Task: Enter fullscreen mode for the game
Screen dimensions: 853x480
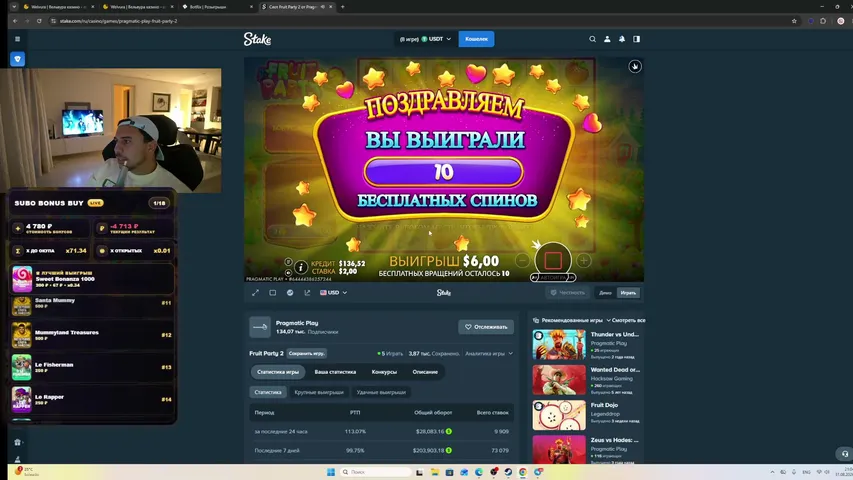Action: pos(255,293)
